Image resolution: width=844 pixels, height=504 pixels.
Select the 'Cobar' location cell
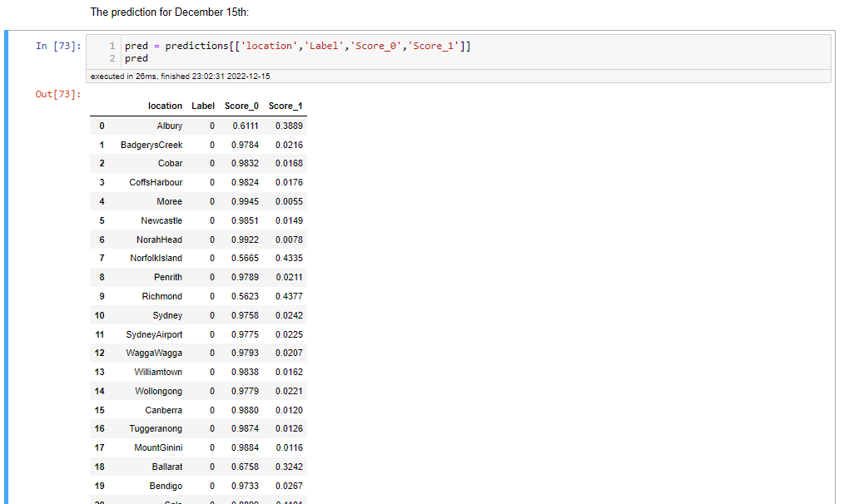(x=170, y=164)
